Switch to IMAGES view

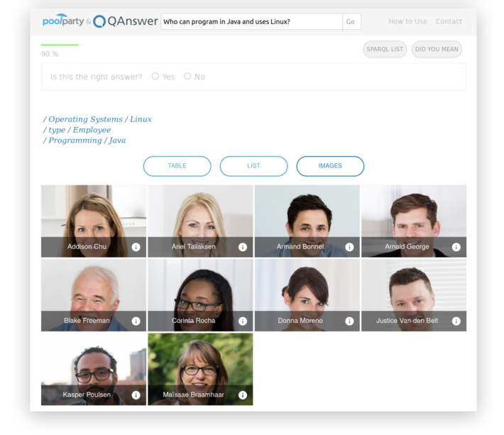(330, 166)
